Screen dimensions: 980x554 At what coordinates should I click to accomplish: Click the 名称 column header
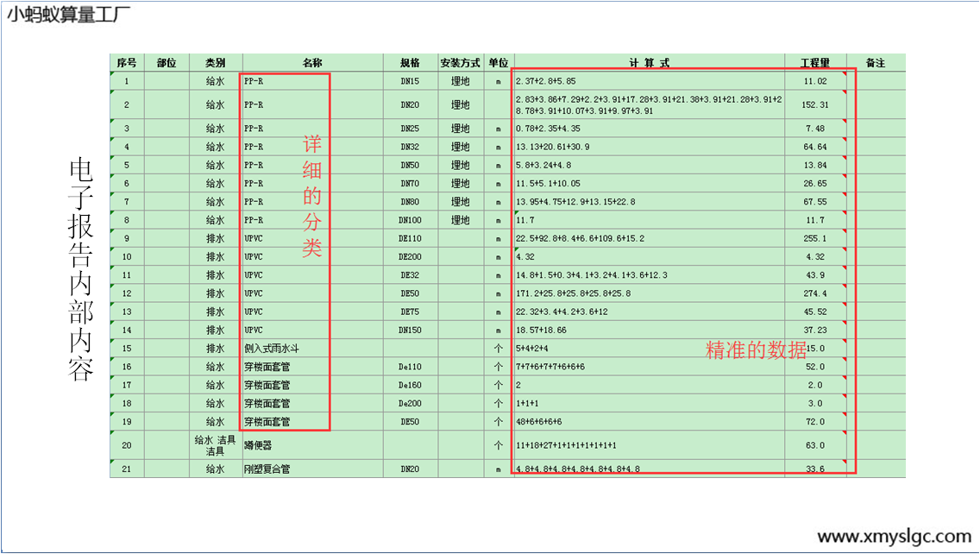click(x=312, y=63)
